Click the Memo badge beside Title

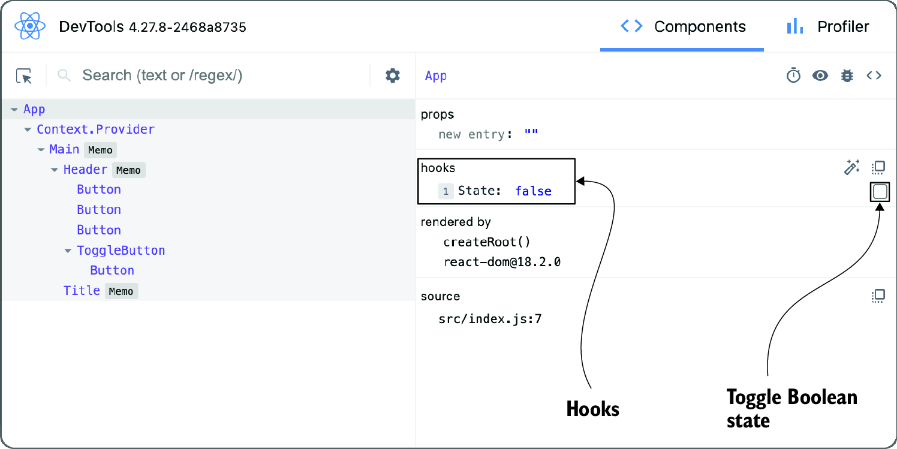pos(121,291)
